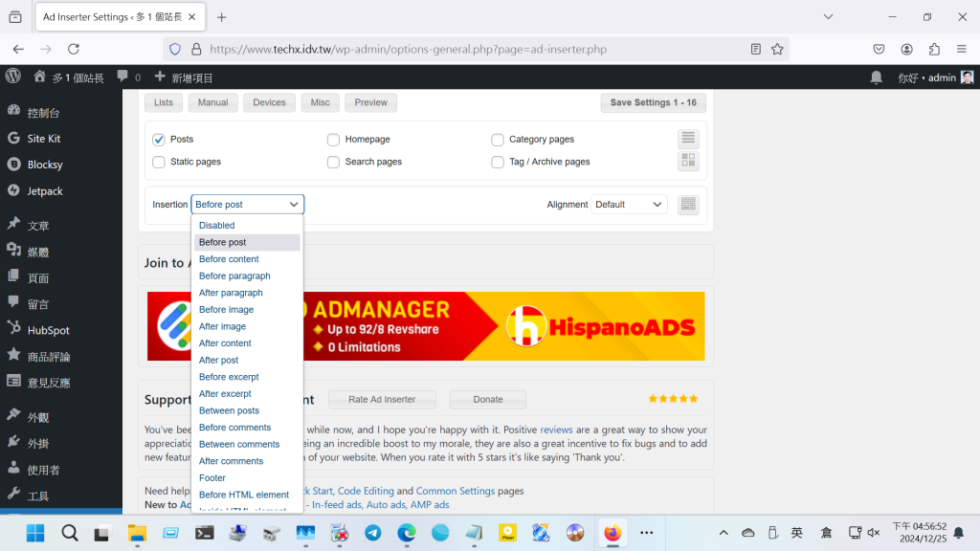Choose Between posts in the insertion list
The image size is (980, 551).
[x=229, y=410]
